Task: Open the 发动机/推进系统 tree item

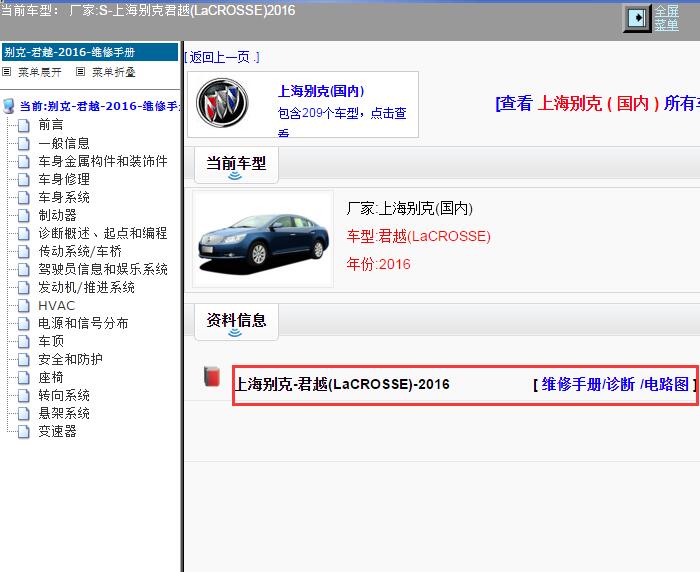Action: click(x=86, y=287)
